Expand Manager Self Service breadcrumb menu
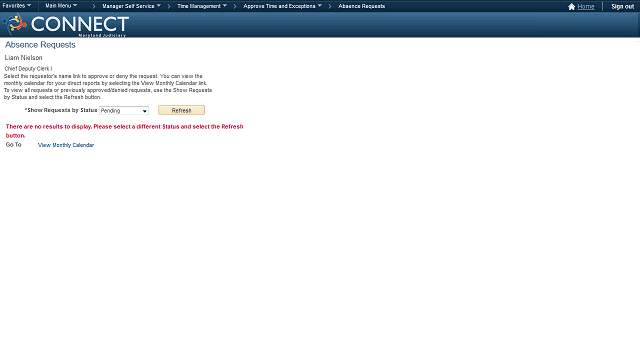 [131, 6]
